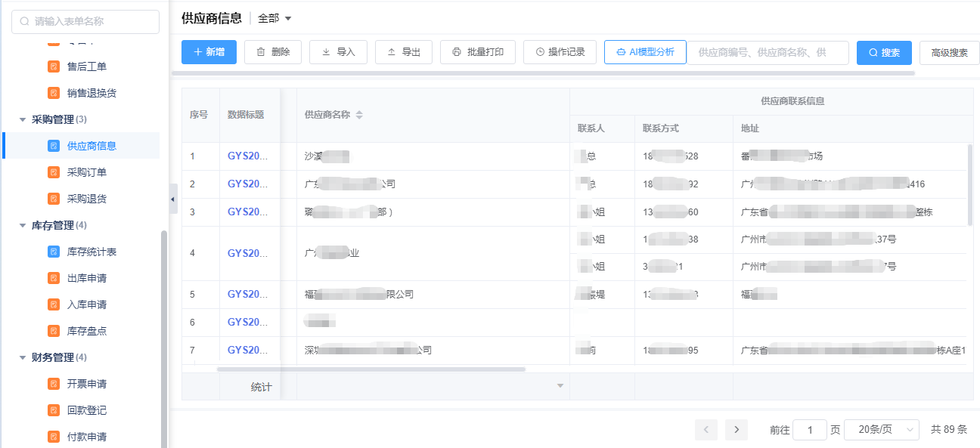
Task: Click the 导出 export icon
Action: (392, 52)
